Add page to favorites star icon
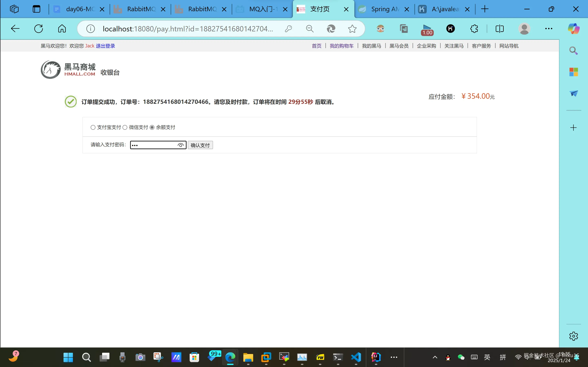Image resolution: width=588 pixels, height=367 pixels. click(352, 29)
